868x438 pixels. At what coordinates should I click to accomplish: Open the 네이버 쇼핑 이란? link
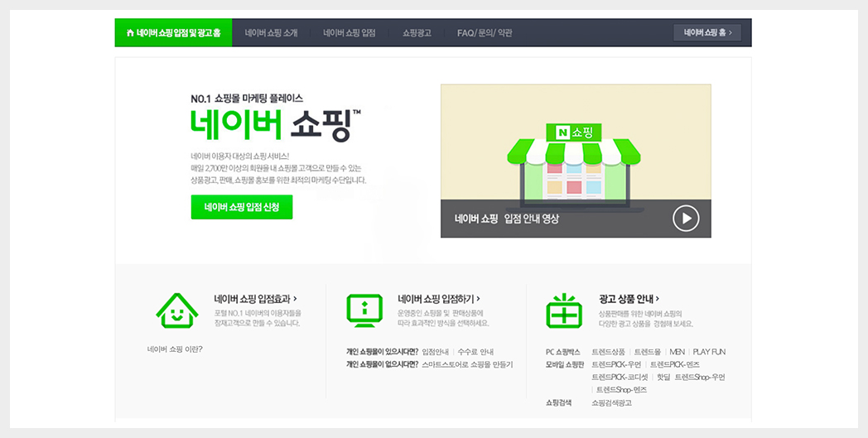(175, 349)
